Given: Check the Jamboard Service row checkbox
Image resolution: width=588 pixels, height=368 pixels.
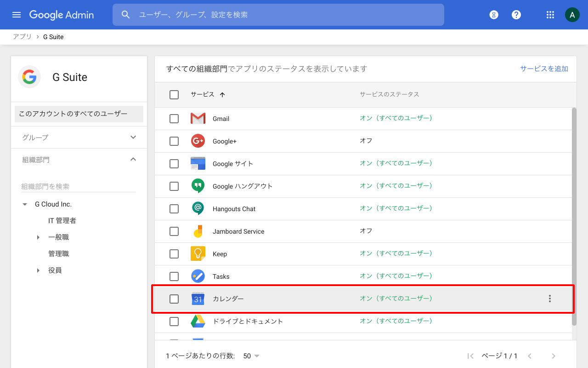Looking at the screenshot, I should click(174, 231).
